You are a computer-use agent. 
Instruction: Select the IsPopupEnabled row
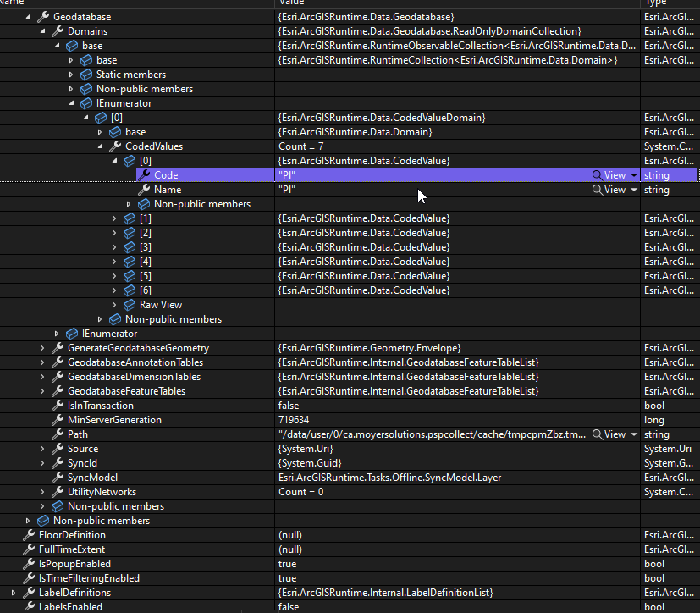click(x=350, y=564)
